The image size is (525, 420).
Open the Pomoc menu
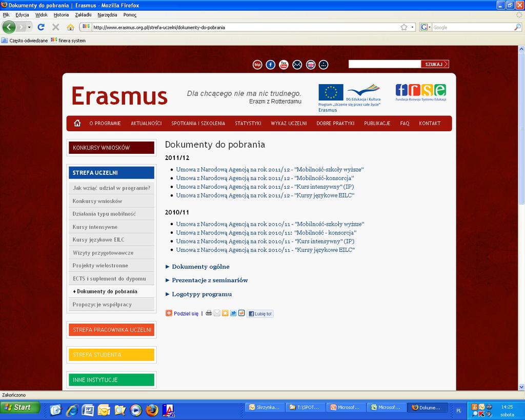[130, 15]
